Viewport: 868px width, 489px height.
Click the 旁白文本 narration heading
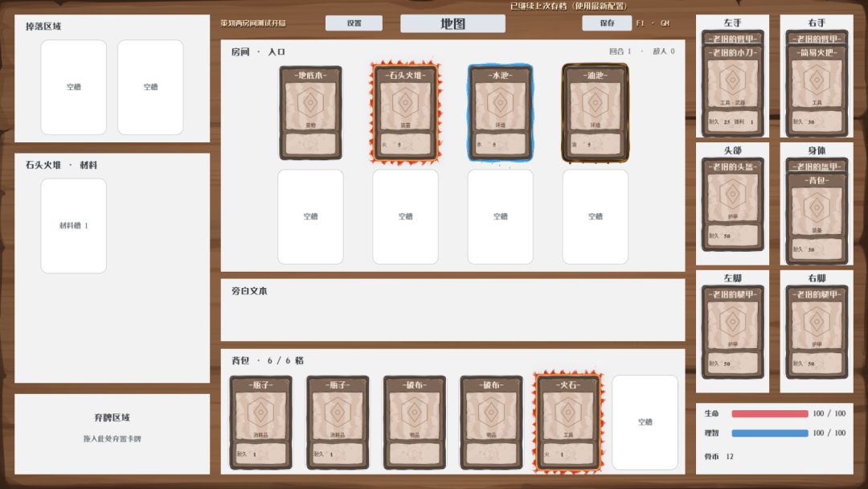249,290
